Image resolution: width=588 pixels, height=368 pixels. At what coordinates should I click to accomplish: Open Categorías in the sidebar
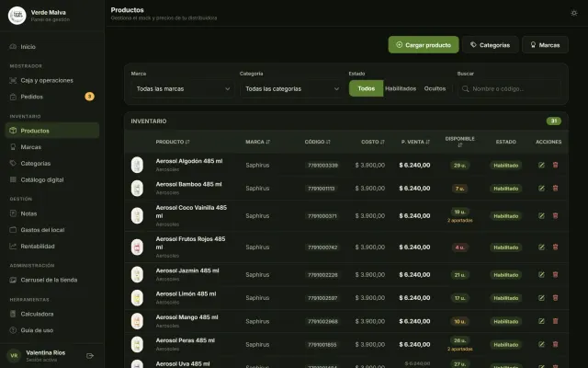(52, 164)
